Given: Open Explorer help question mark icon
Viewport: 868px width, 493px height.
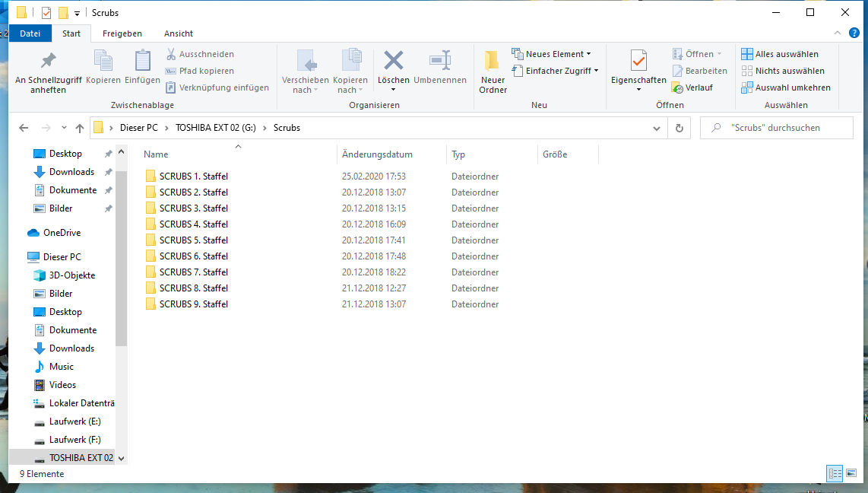Looking at the screenshot, I should click(854, 33).
